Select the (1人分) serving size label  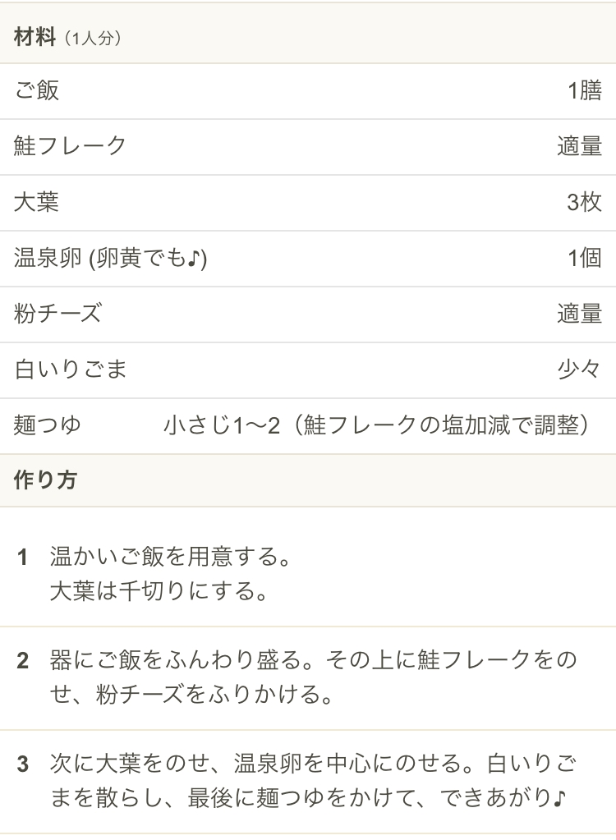point(92,38)
